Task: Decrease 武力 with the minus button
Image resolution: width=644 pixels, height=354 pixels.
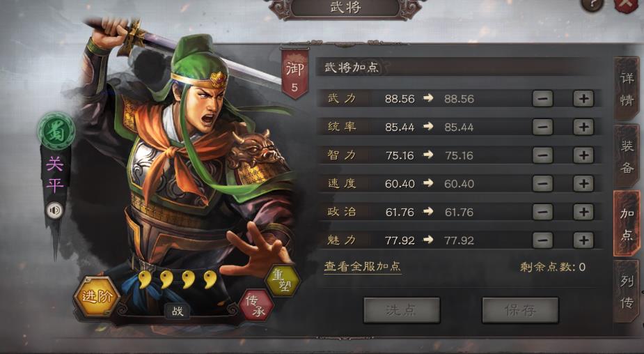Action: pos(543,99)
